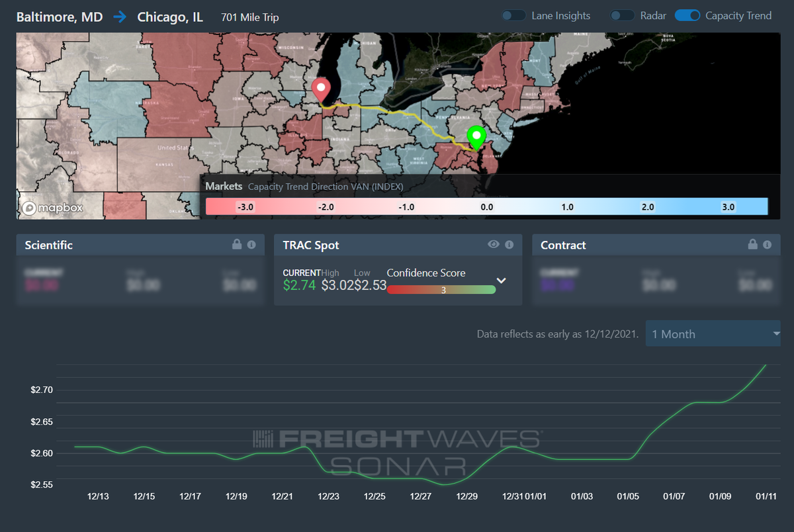This screenshot has height=532, width=794.
Task: Click the current rate $2.74 value
Action: pyautogui.click(x=299, y=285)
